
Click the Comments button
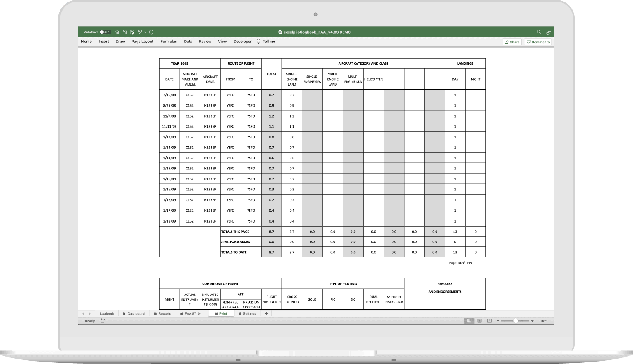[538, 42]
